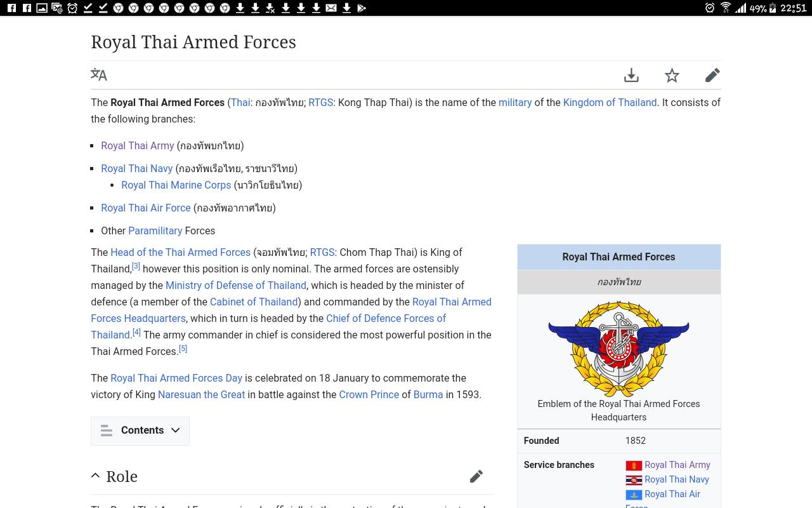This screenshot has width=812, height=508.
Task: Tap the Wi-Fi status icon
Action: tap(726, 8)
